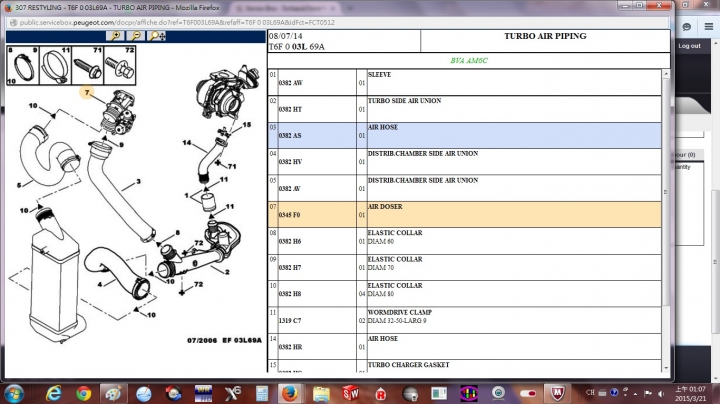The width and height of the screenshot is (720, 404).
Task: Select the ELASTIC COLLAR DIAM 60 row
Action: pos(465,241)
